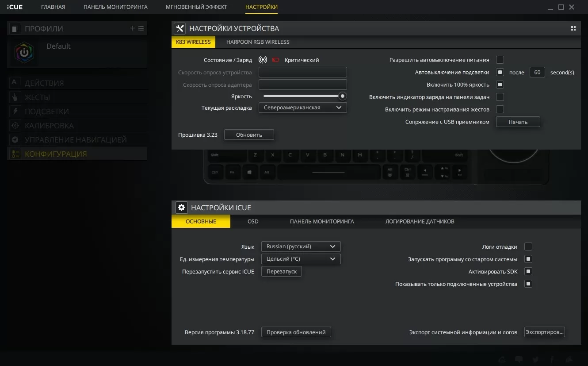Open the temperature unit Цельсий dropdown

(301, 259)
